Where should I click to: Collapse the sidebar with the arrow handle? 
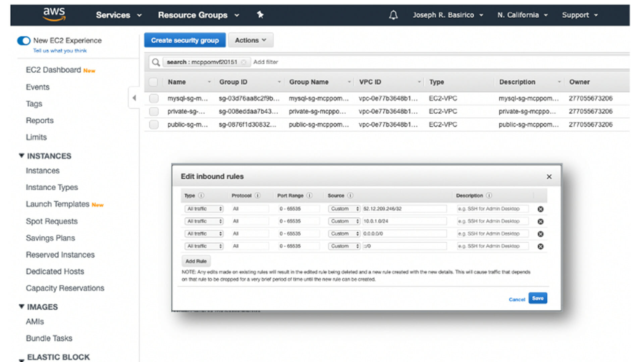tap(134, 98)
